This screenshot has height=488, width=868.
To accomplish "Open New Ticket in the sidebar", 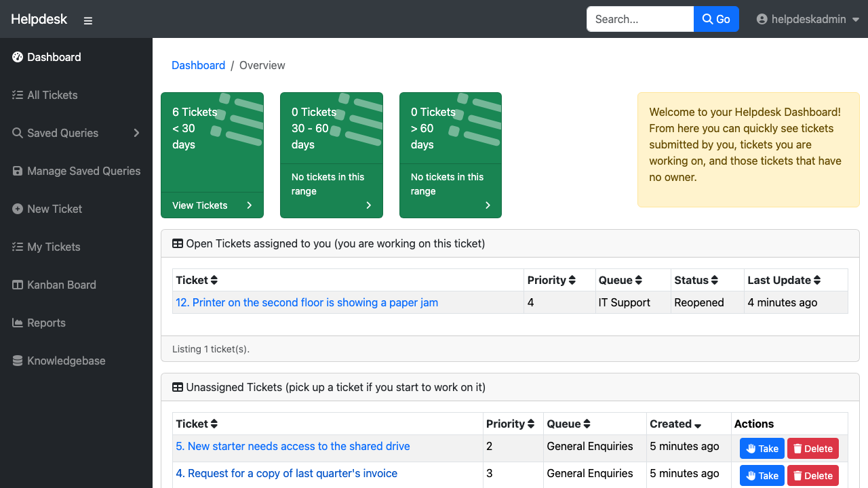I will (x=76, y=209).
